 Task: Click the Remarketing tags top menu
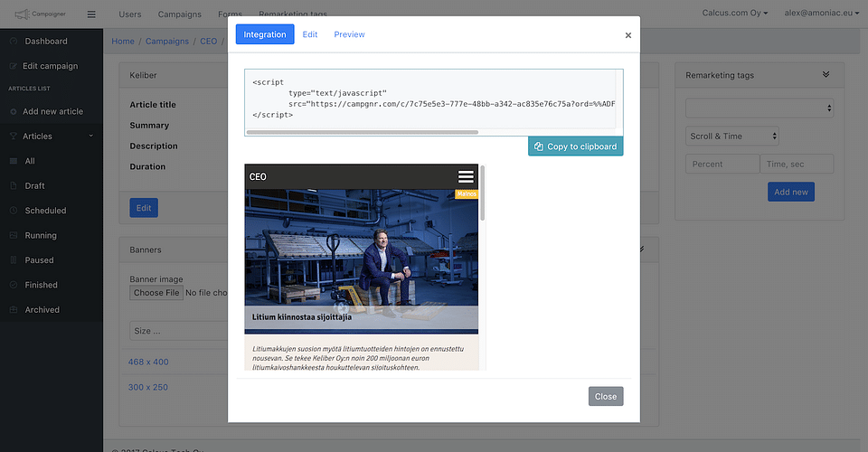(293, 14)
